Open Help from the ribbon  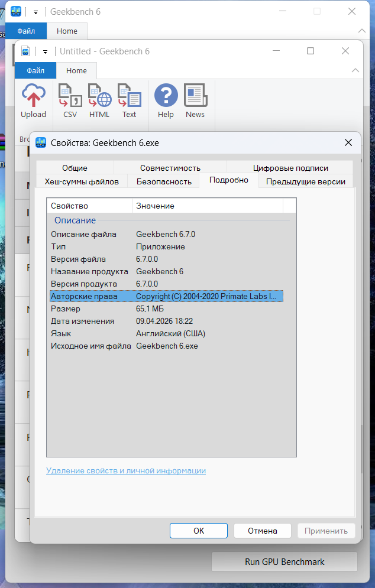166,96
